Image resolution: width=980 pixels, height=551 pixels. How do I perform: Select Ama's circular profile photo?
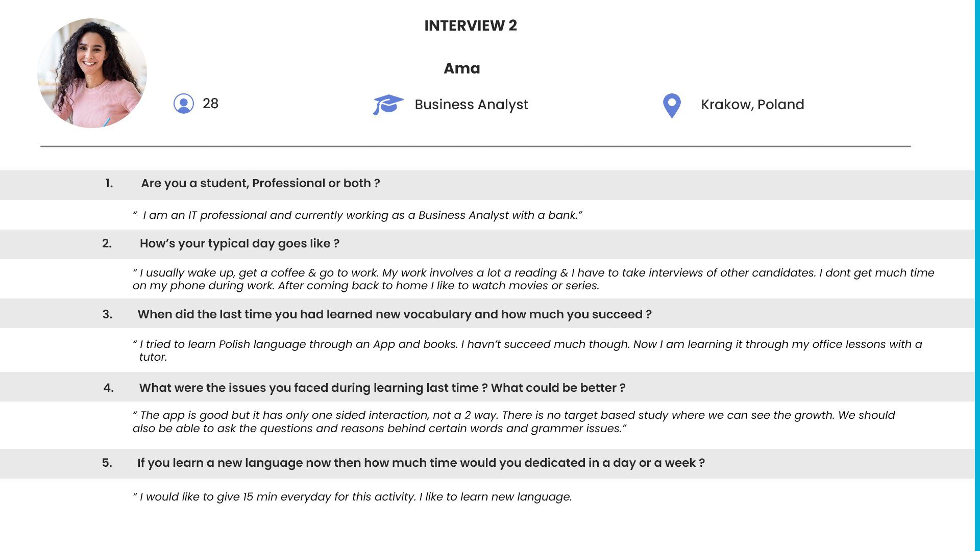[92, 73]
